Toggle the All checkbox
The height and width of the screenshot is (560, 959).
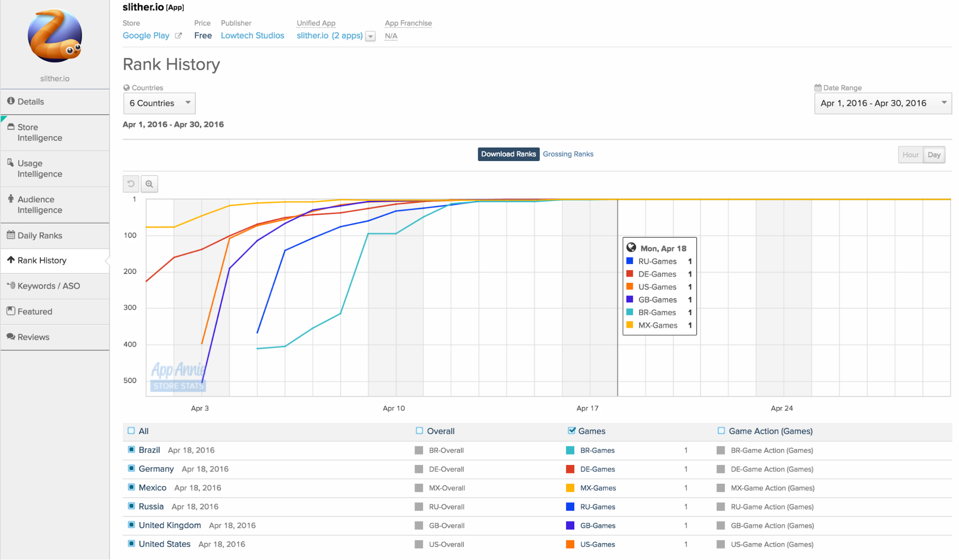pos(131,431)
